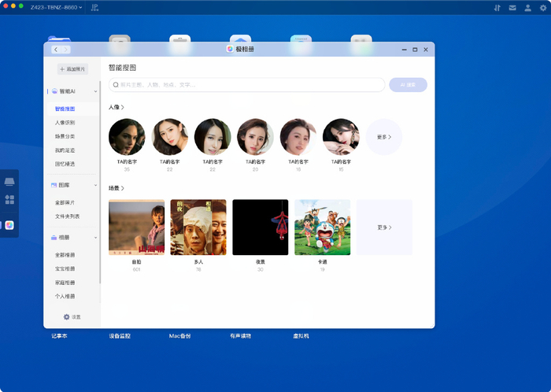Click the 极相册 icon in left dock
This screenshot has width=551, height=392.
(9, 225)
